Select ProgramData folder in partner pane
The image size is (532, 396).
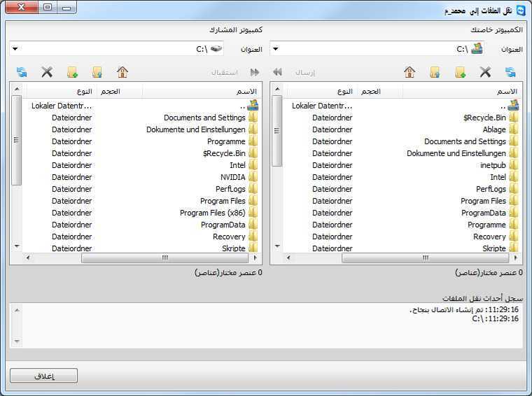point(223,225)
